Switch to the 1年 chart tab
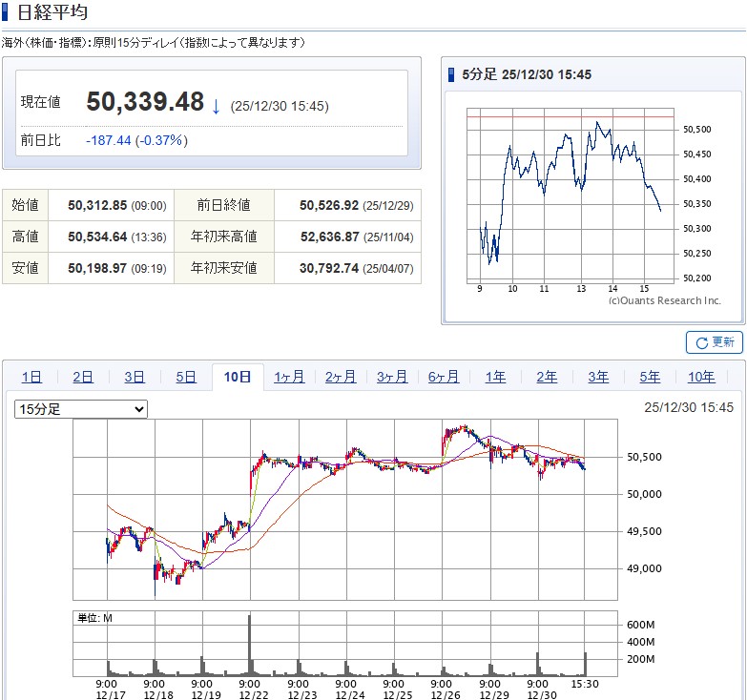Viewport: 747px width, 700px height. (x=495, y=377)
